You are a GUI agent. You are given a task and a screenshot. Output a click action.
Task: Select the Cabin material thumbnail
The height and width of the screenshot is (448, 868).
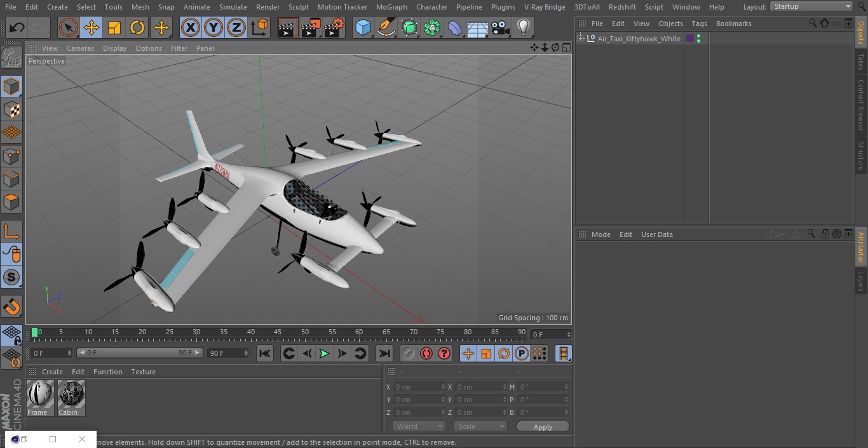coord(71,398)
